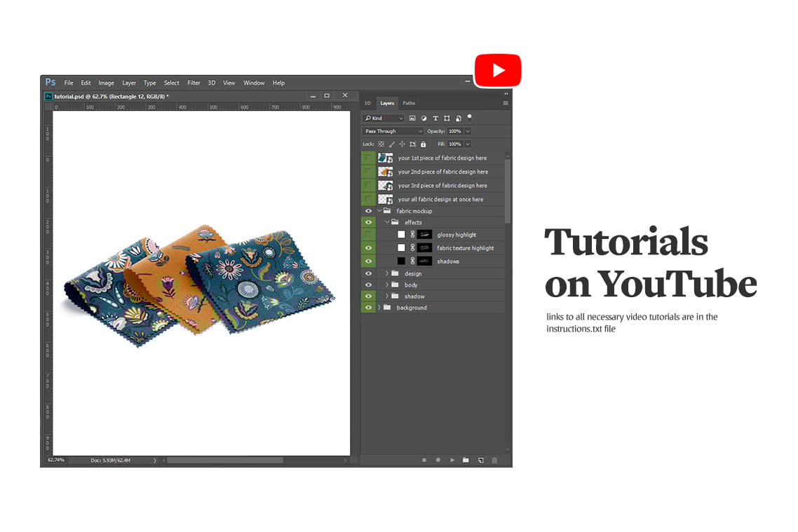Select the type layer filter icon
Screen dimensions: 798x532
tap(435, 118)
